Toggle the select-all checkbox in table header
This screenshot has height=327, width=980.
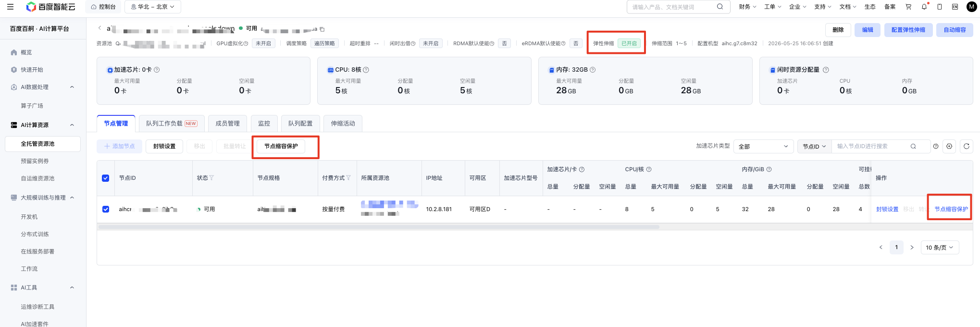(x=106, y=178)
